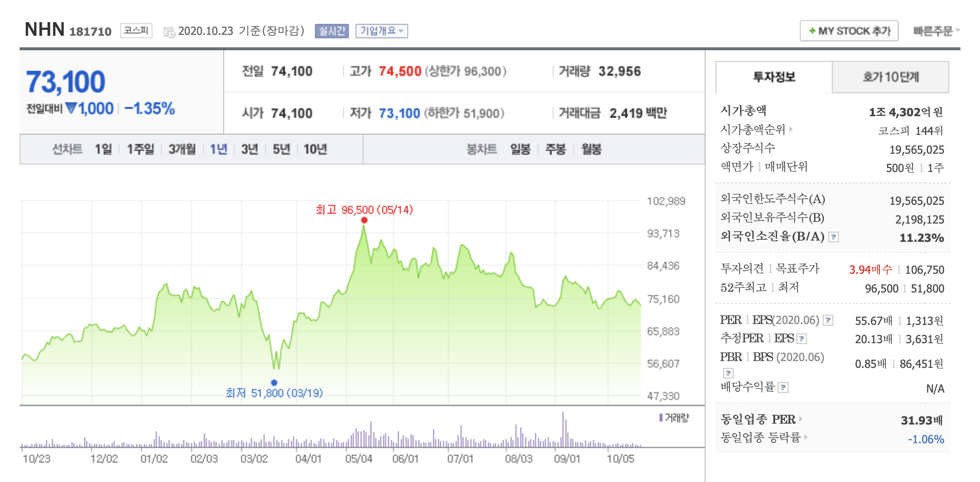Screen dimensions: 980x482
Task: Open the 기업개요 dropdown
Action: click(381, 31)
